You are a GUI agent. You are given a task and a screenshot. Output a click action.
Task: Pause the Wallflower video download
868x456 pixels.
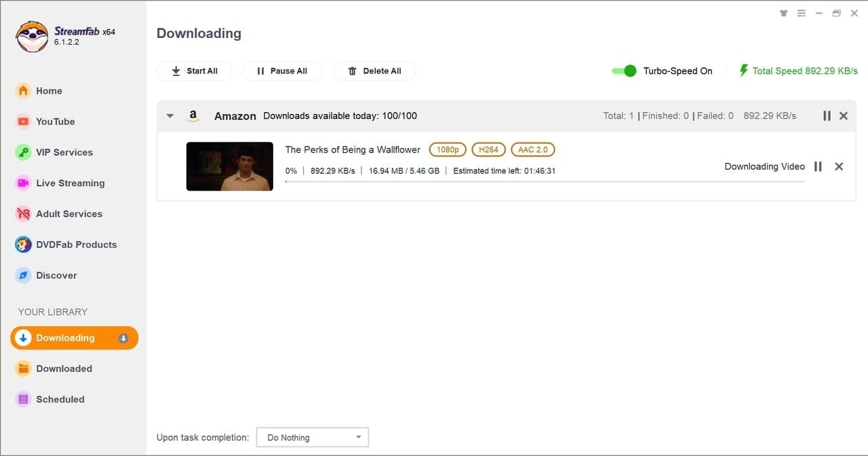click(x=818, y=166)
